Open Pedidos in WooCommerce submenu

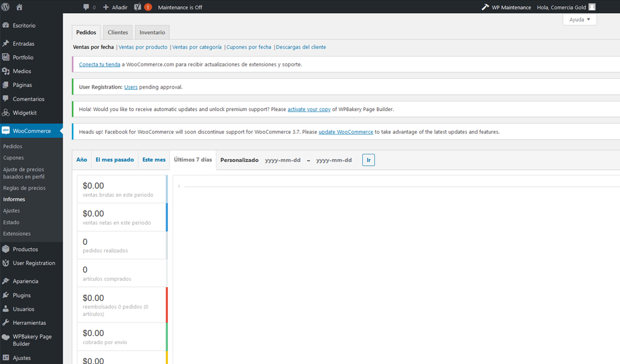[12, 146]
